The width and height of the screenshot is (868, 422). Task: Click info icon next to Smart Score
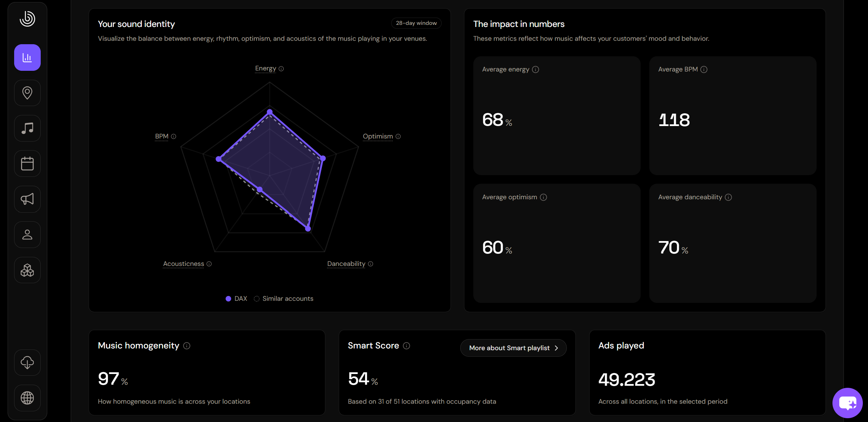tap(406, 346)
